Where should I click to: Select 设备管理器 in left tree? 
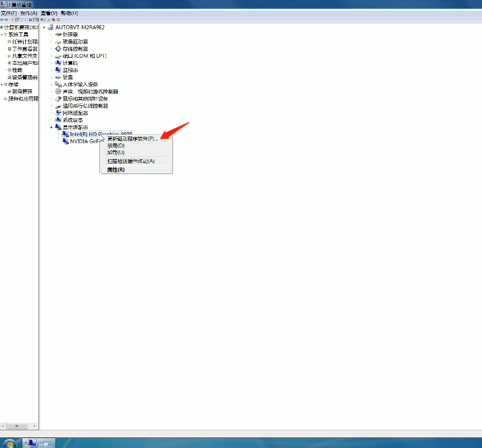tap(25, 78)
